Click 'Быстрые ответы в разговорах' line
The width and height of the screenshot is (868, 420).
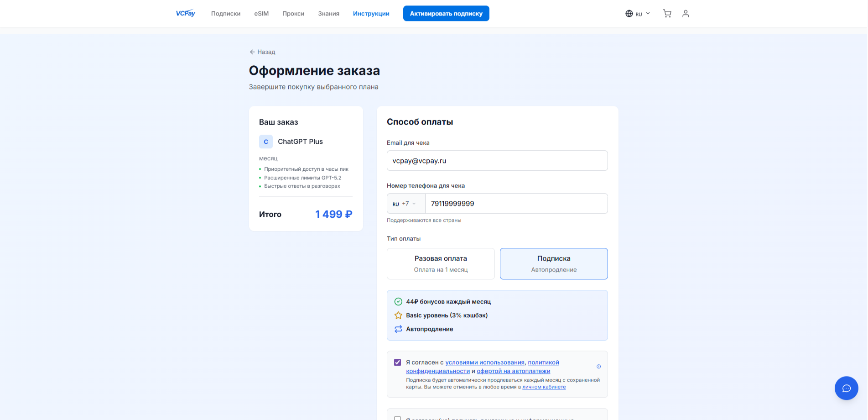(302, 186)
